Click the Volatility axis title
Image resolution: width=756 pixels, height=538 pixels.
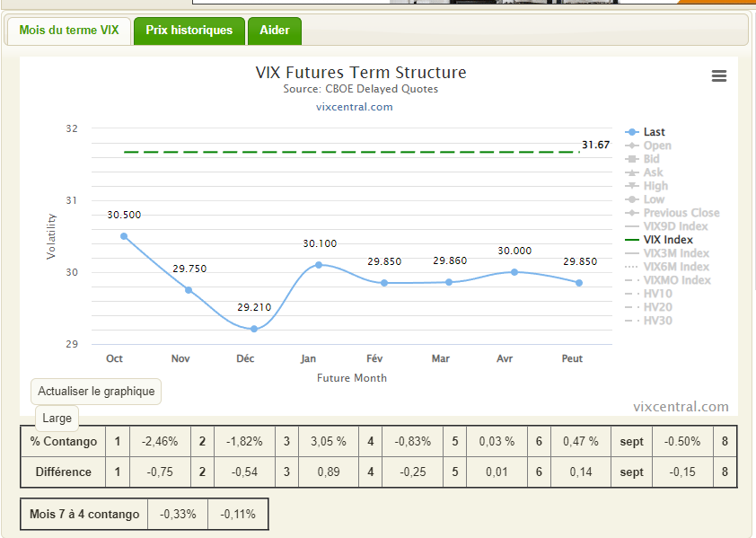click(x=51, y=236)
